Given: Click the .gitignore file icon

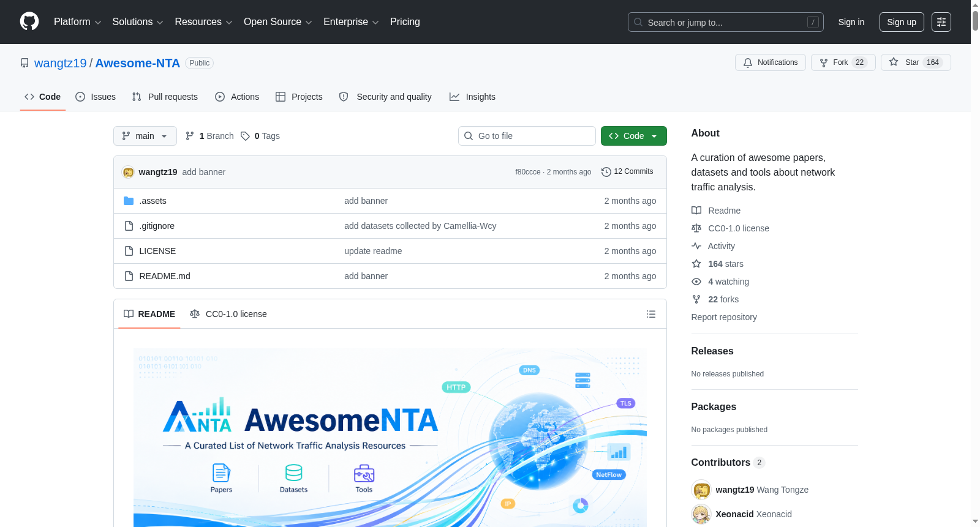Looking at the screenshot, I should point(129,226).
